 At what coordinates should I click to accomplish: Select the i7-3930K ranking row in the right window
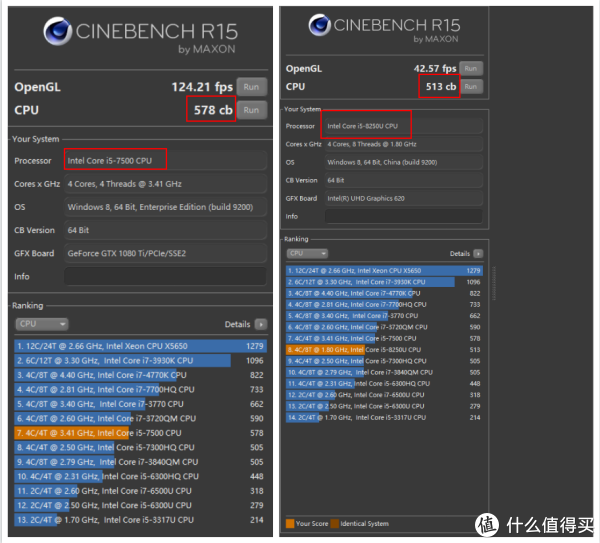pos(384,282)
